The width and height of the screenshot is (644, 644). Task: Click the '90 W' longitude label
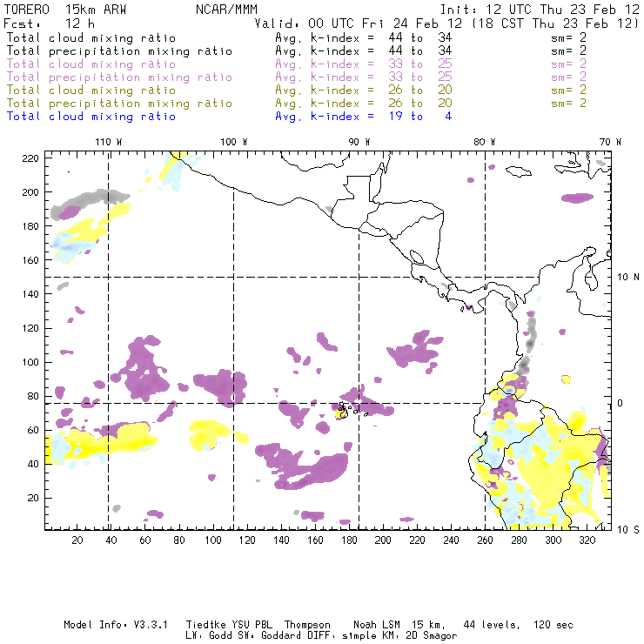(x=359, y=142)
